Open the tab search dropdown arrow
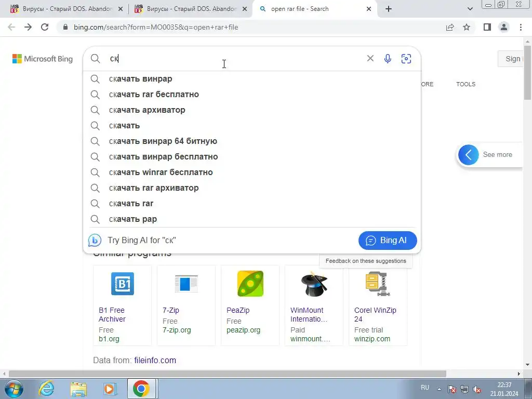 tap(470, 9)
